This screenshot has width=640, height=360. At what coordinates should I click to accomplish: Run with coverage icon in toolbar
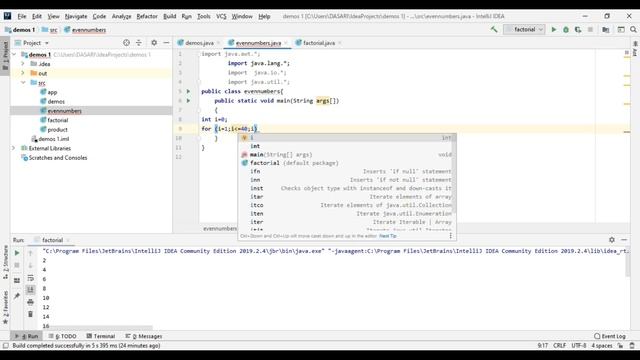[x=578, y=29]
